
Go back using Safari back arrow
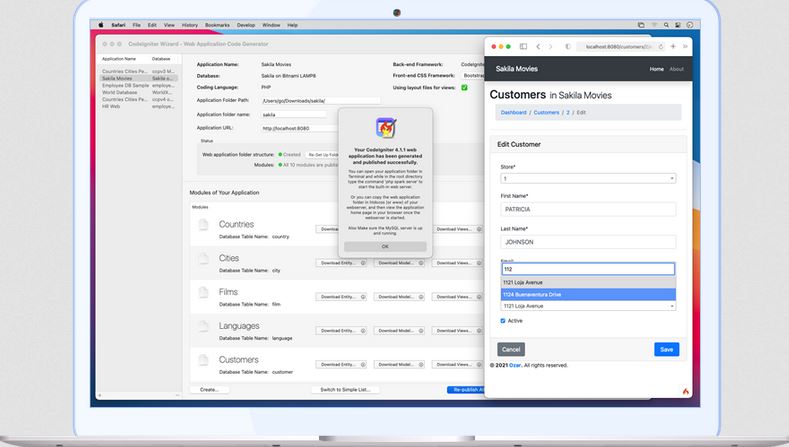point(538,46)
